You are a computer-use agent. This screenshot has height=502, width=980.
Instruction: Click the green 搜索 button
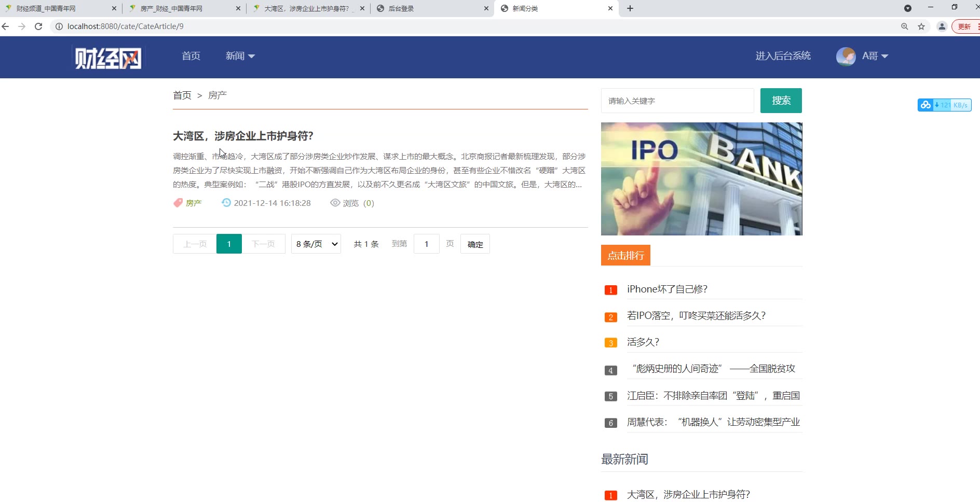(x=781, y=101)
